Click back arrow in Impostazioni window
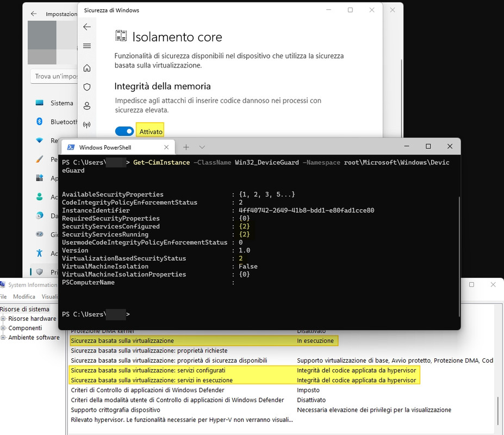This screenshot has width=504, height=435. (34, 14)
